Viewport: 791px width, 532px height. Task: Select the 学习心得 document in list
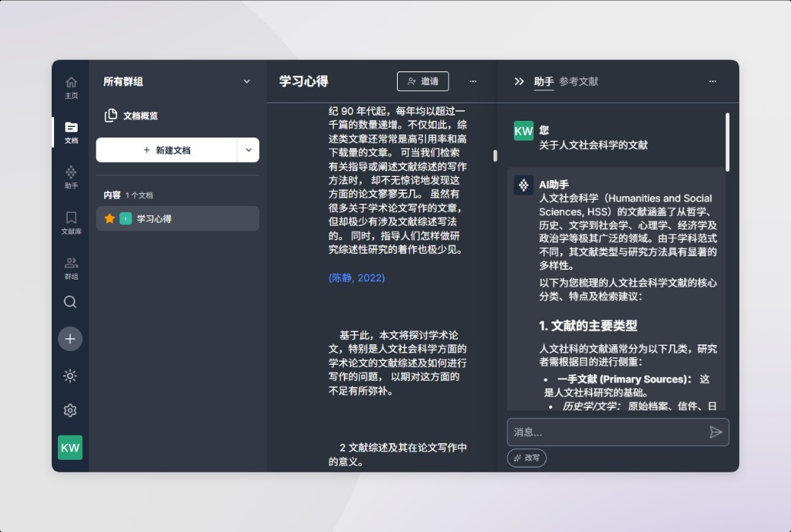coord(177,218)
